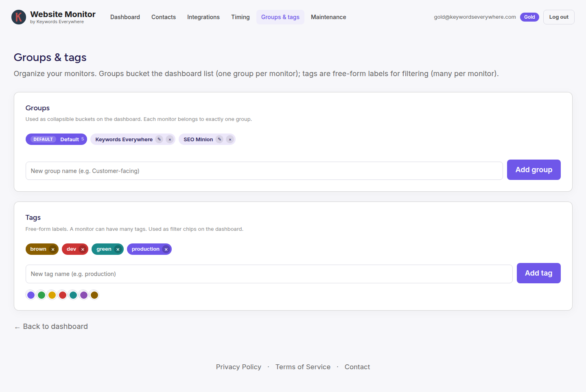
Task: Click the green tag label
Action: [x=104, y=249]
